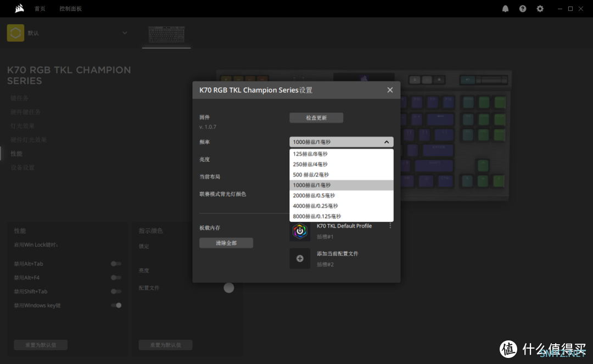
Task: Open the help question mark icon
Action: [x=523, y=9]
